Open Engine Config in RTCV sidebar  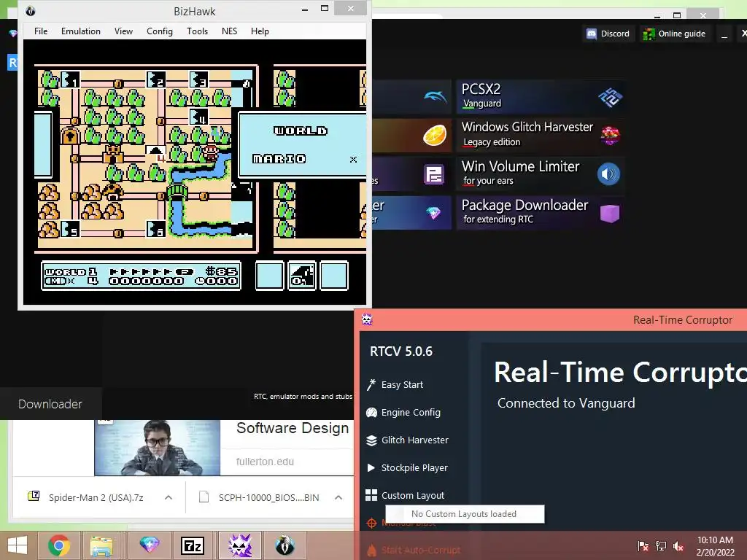coord(410,412)
